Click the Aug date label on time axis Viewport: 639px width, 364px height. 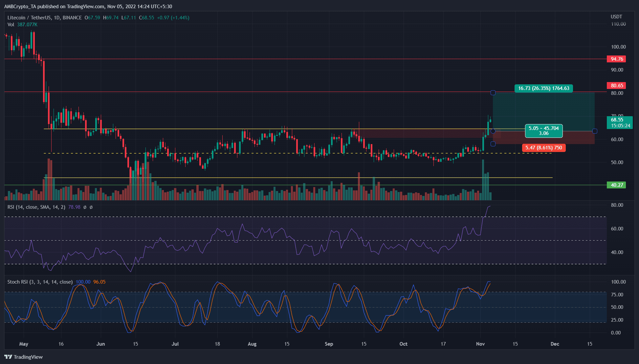tap(252, 344)
